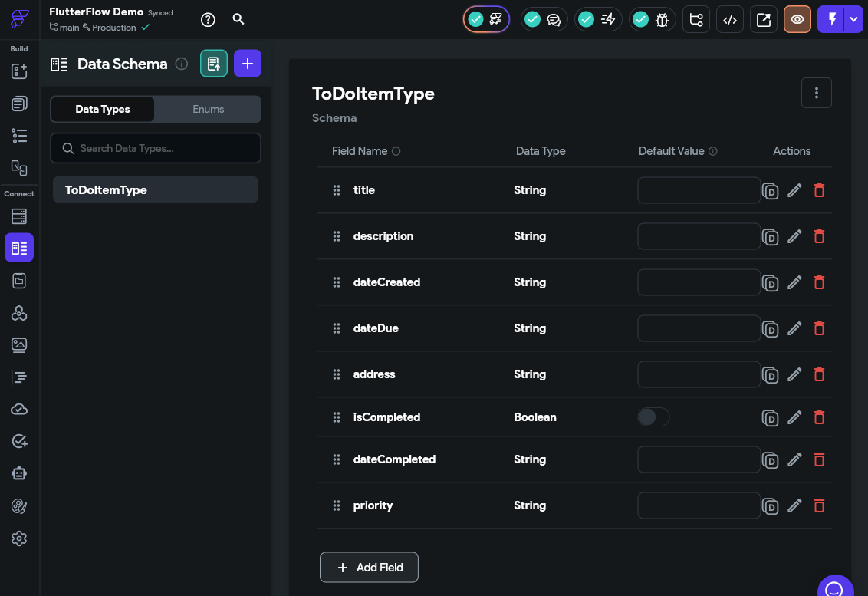Duplicate the address field

pyautogui.click(x=770, y=375)
